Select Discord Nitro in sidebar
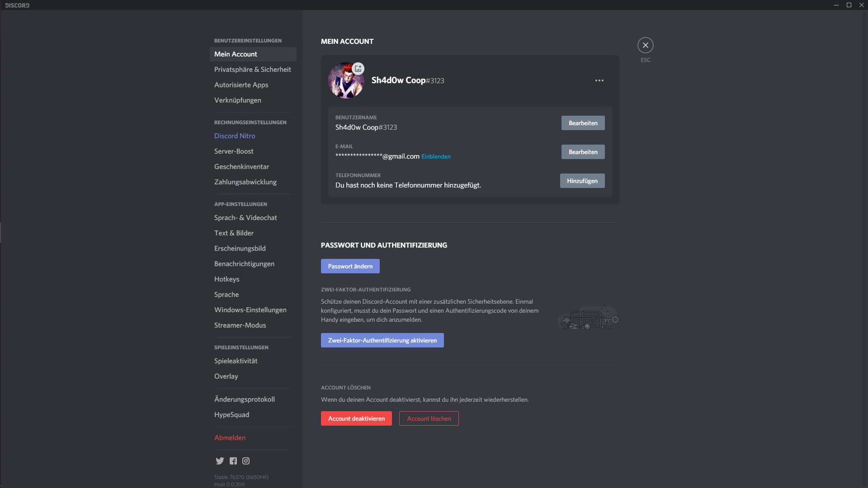The height and width of the screenshot is (488, 868). [x=235, y=136]
